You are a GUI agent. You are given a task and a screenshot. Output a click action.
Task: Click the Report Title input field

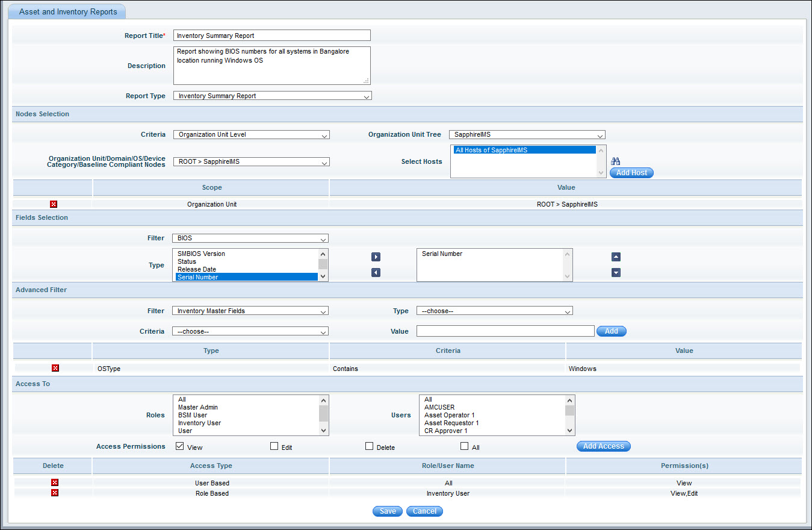tap(271, 36)
